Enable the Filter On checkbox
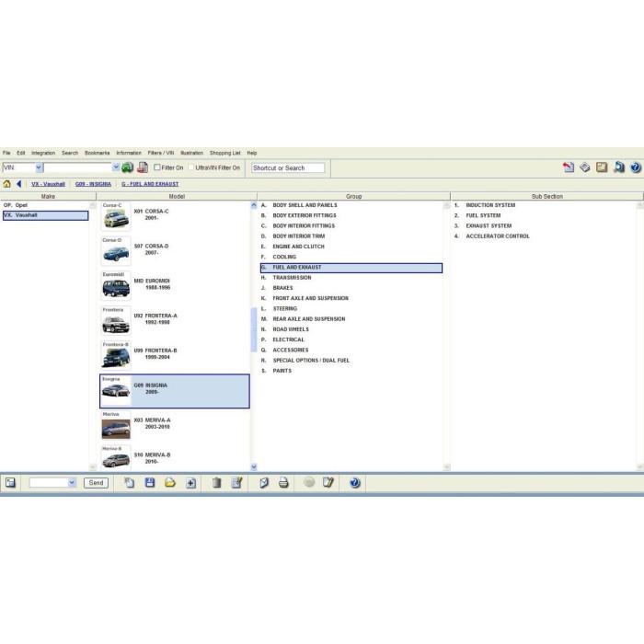The width and height of the screenshot is (644, 644). click(x=157, y=167)
